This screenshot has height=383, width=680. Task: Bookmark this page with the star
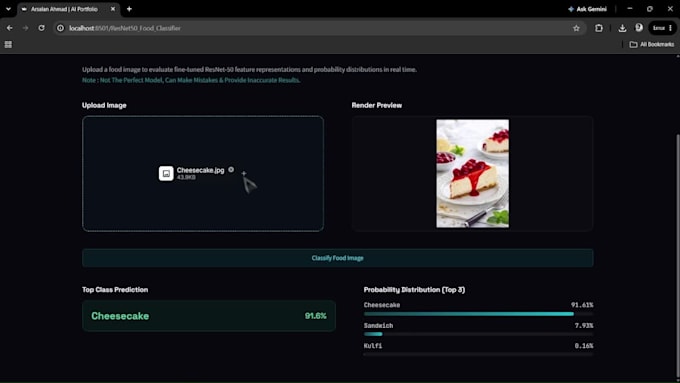click(x=576, y=28)
